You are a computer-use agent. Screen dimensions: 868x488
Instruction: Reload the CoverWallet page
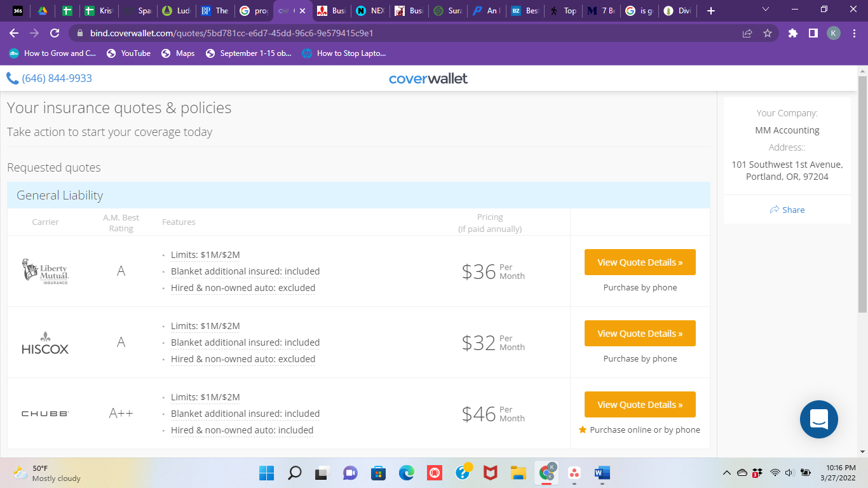click(55, 33)
